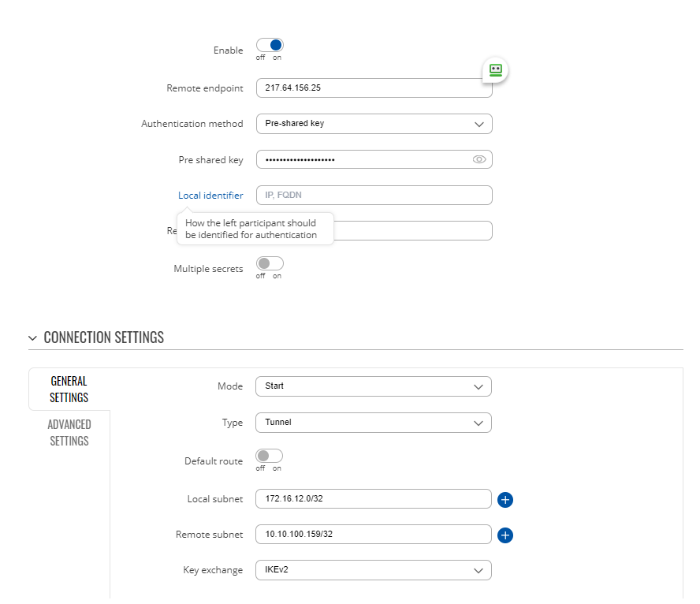700x604 pixels.
Task: Select the Remote endpoint address field
Action: [x=374, y=88]
